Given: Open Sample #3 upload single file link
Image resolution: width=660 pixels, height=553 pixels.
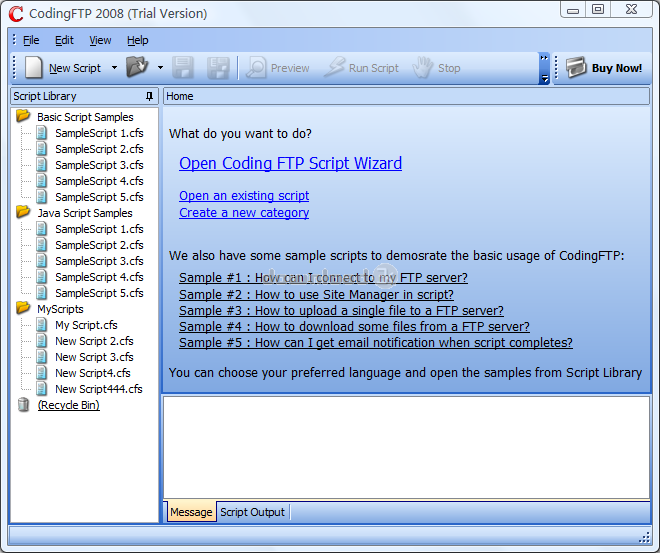Looking at the screenshot, I should click(x=341, y=311).
